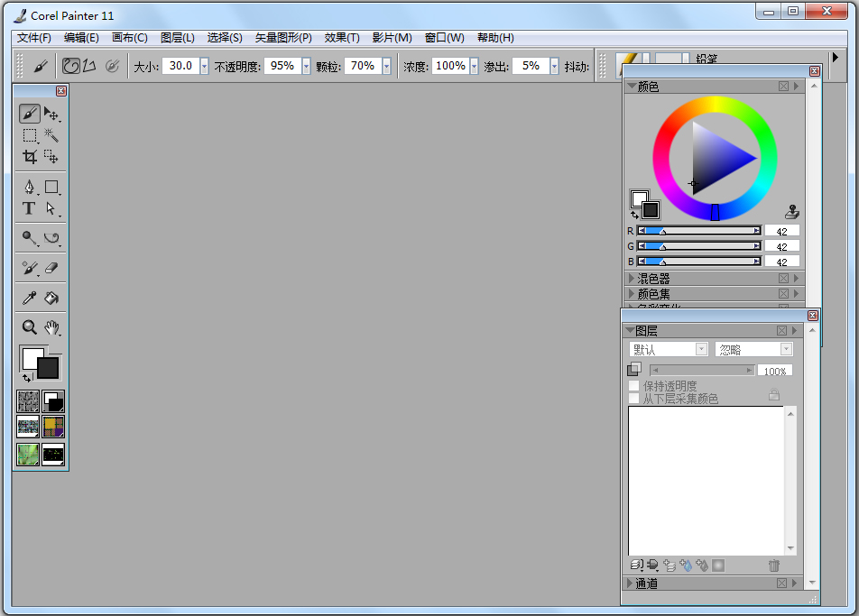The width and height of the screenshot is (859, 616).
Task: Click the layer lock toggle
Action: click(774, 395)
